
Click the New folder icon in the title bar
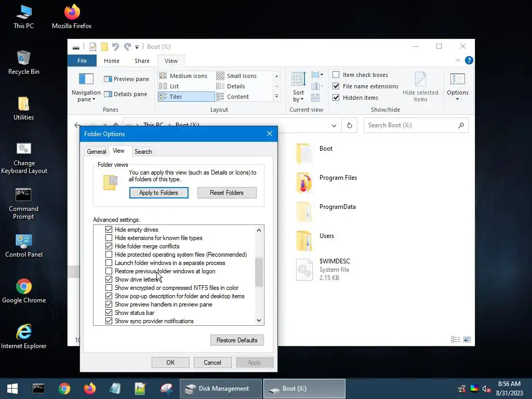[104, 47]
